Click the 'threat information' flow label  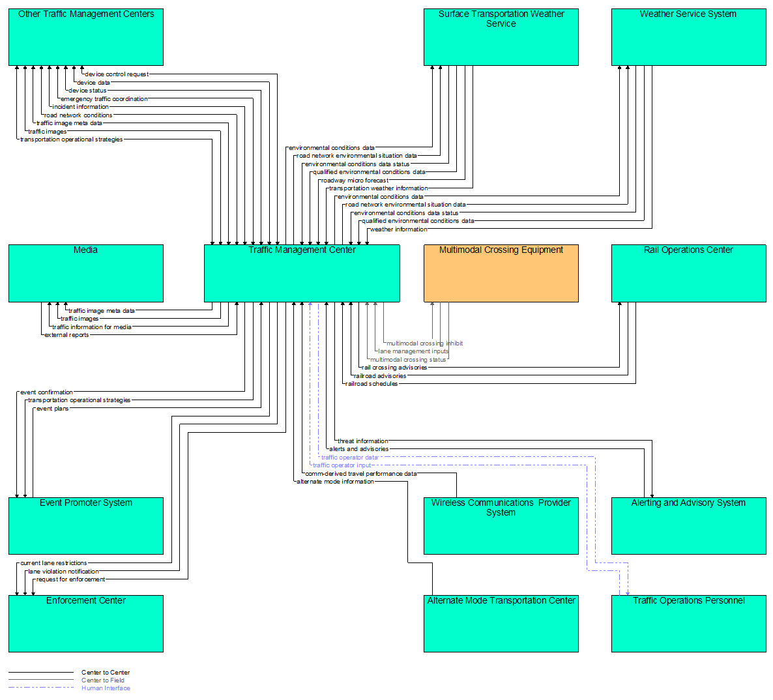pyautogui.click(x=363, y=441)
